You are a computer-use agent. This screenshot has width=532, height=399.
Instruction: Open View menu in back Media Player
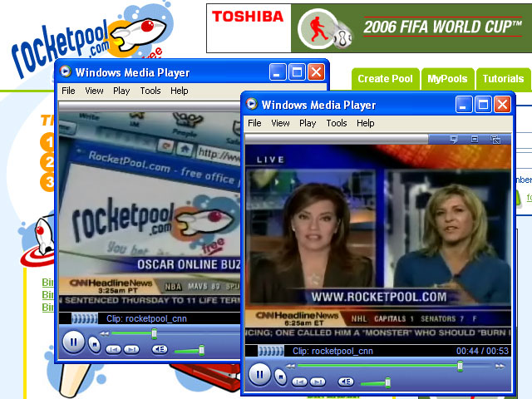(94, 91)
